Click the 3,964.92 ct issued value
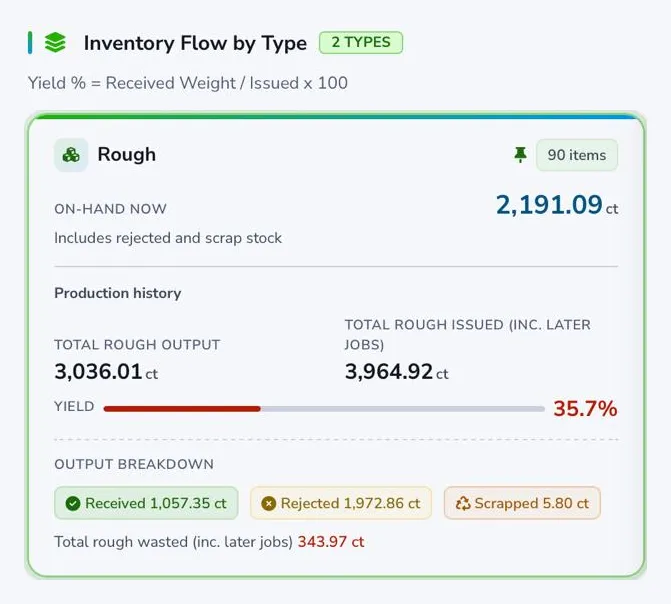The height and width of the screenshot is (604, 671). point(397,372)
